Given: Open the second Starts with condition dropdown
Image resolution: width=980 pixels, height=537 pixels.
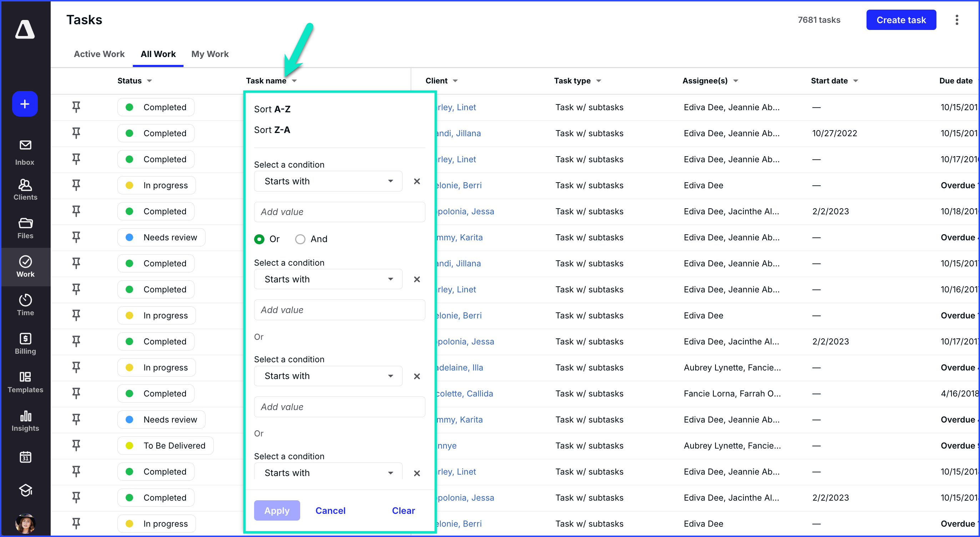Looking at the screenshot, I should coord(328,279).
